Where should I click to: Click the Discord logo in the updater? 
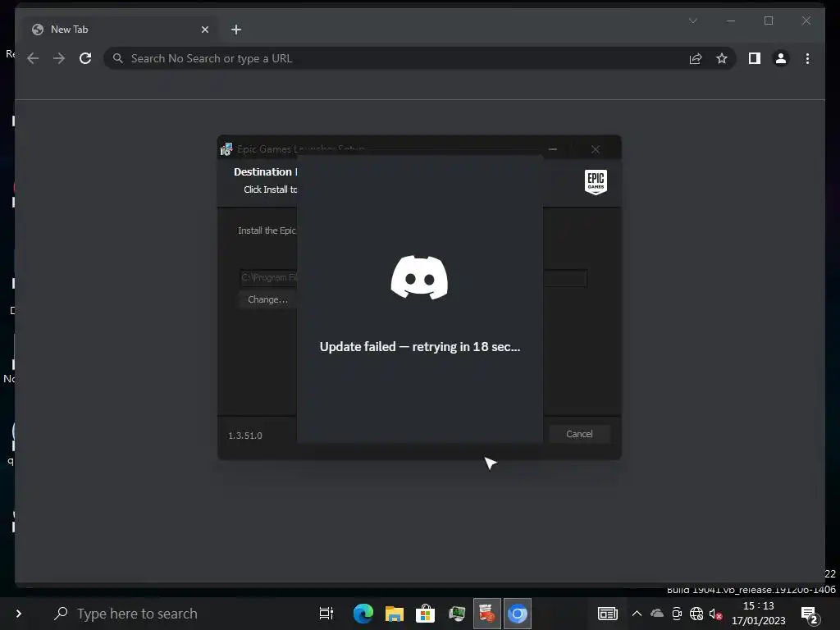point(419,277)
